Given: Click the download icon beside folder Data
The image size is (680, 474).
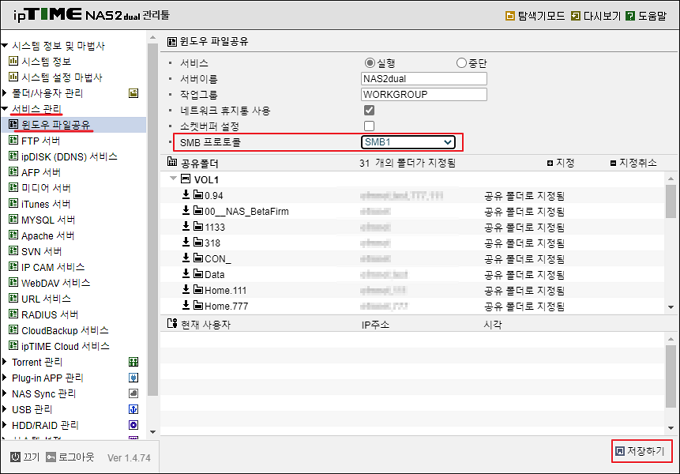Looking at the screenshot, I should (x=186, y=273).
